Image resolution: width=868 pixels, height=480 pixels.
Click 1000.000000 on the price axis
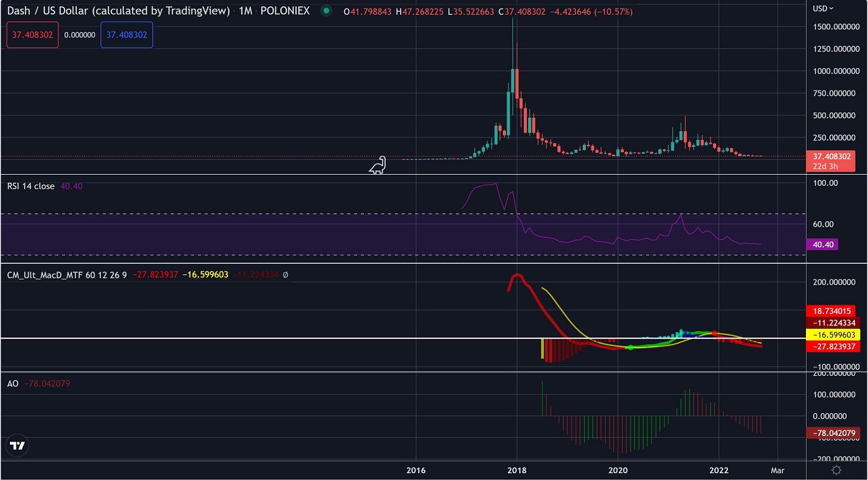pos(835,71)
